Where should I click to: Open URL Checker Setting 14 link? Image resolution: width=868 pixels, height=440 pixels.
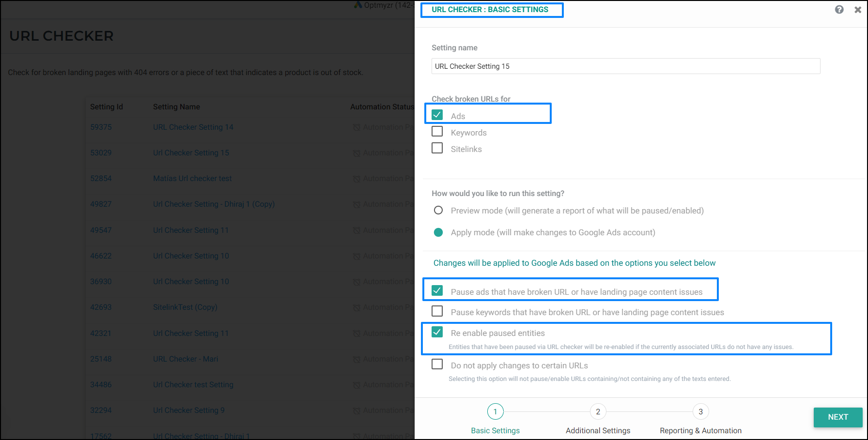(193, 127)
